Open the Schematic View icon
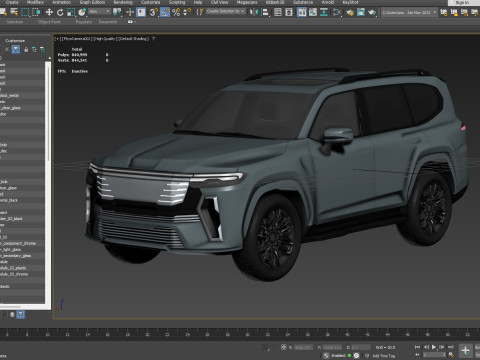Screen dimensions: 480x360 (x=324, y=13)
